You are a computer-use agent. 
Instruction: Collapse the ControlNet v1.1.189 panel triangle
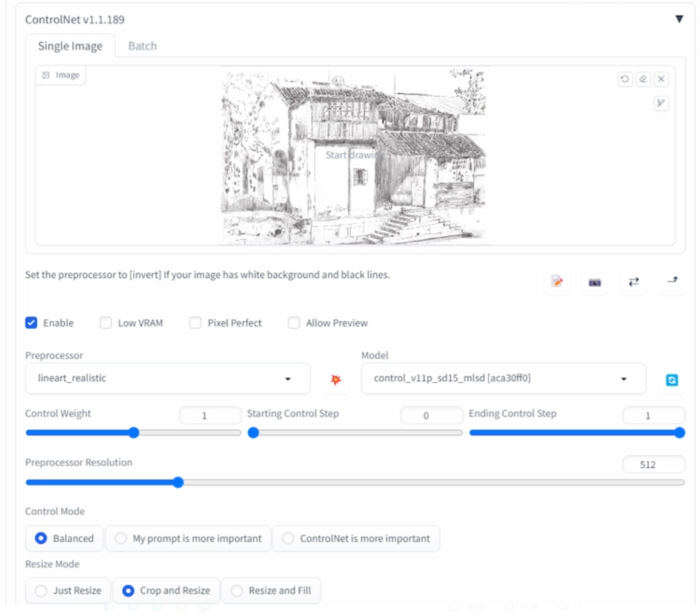679,19
